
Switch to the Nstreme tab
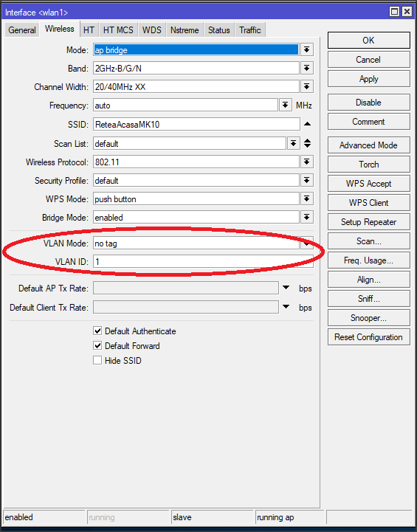[185, 30]
